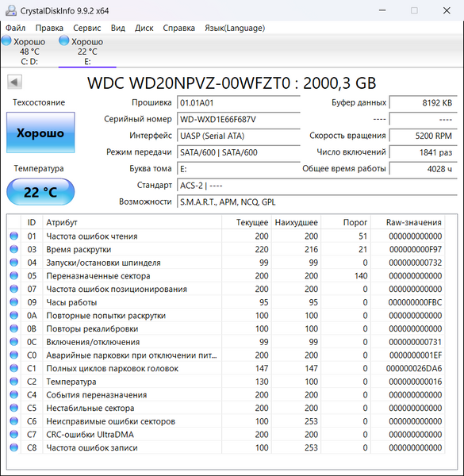Close the CrystalDiskInfo window
Image resolution: width=464 pixels, height=476 pixels.
(447, 10)
